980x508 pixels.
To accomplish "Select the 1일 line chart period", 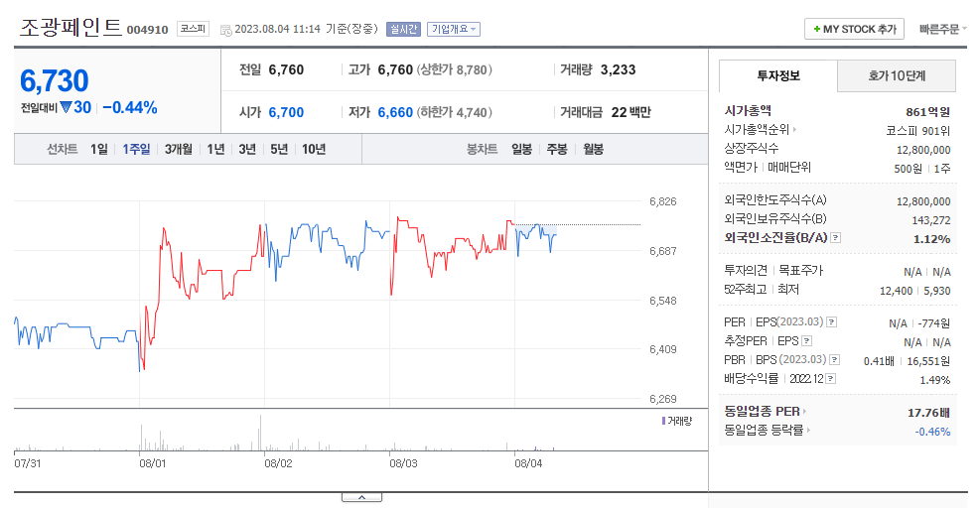I will 98,150.
